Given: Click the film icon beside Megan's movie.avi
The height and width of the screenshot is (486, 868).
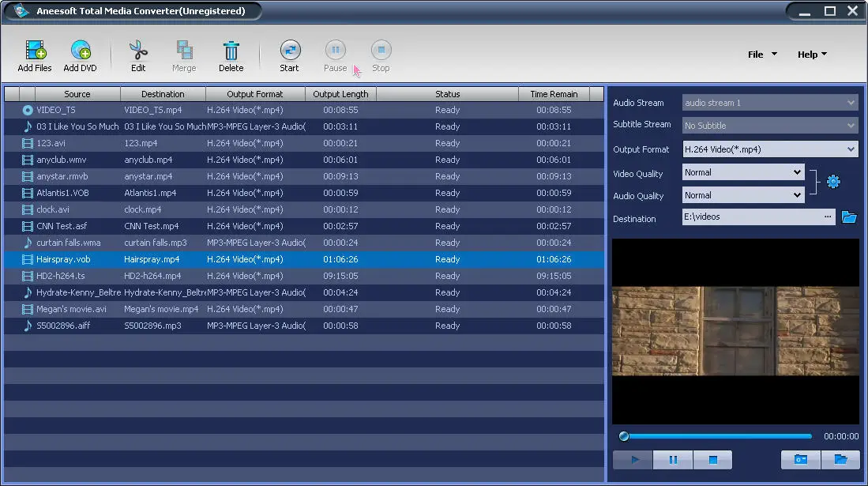Looking at the screenshot, I should [x=27, y=309].
